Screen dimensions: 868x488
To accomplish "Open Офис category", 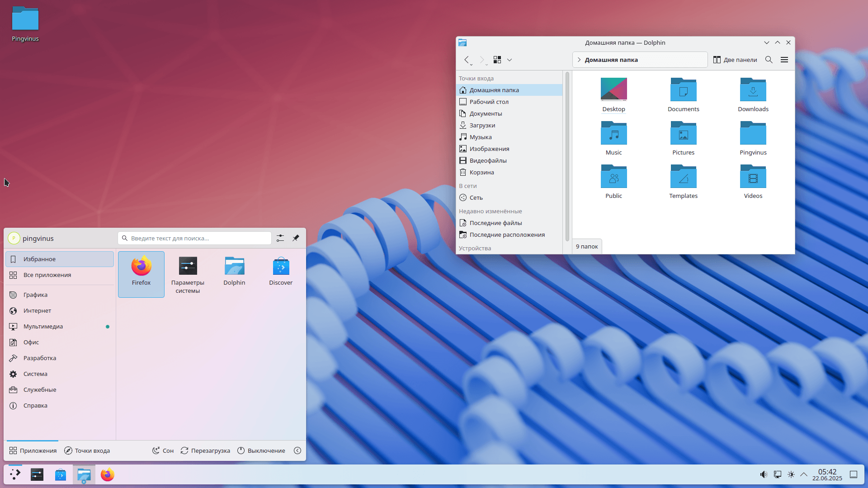I will coord(60,342).
